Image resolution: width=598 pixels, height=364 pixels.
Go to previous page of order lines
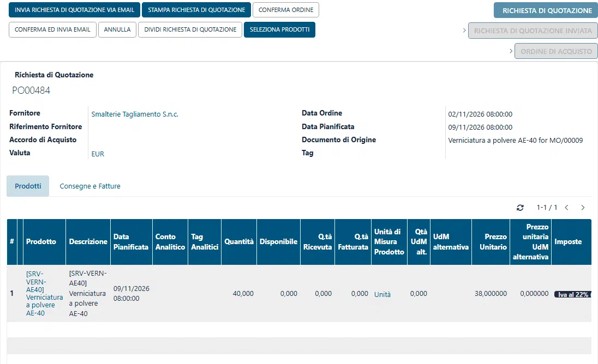click(x=567, y=208)
